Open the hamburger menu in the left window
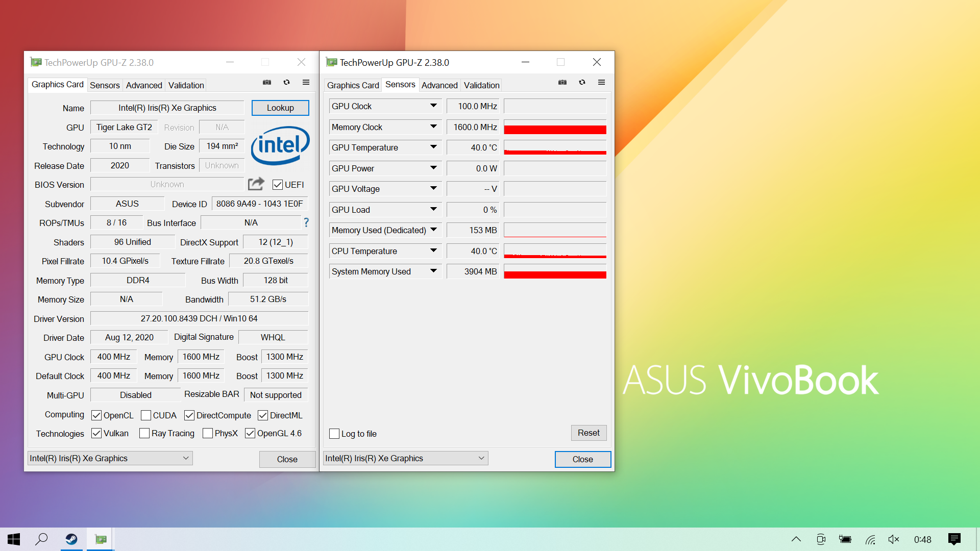Viewport: 980px width, 551px height. click(x=306, y=82)
